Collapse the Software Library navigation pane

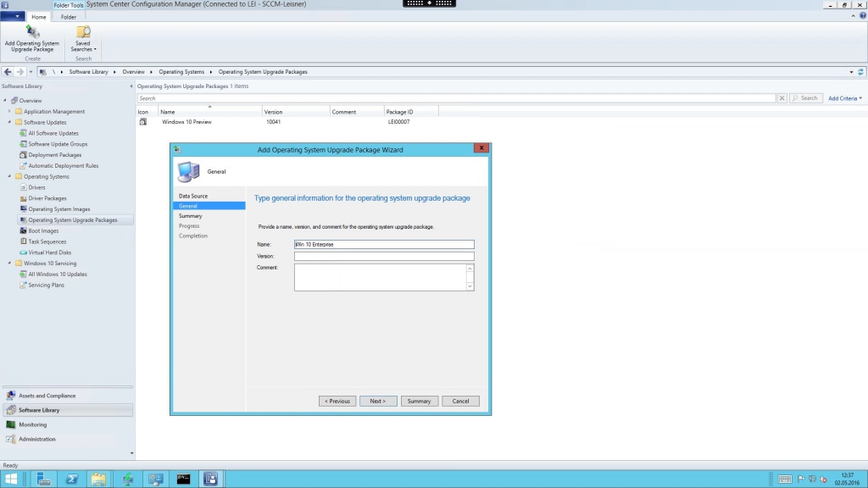pyautogui.click(x=131, y=86)
